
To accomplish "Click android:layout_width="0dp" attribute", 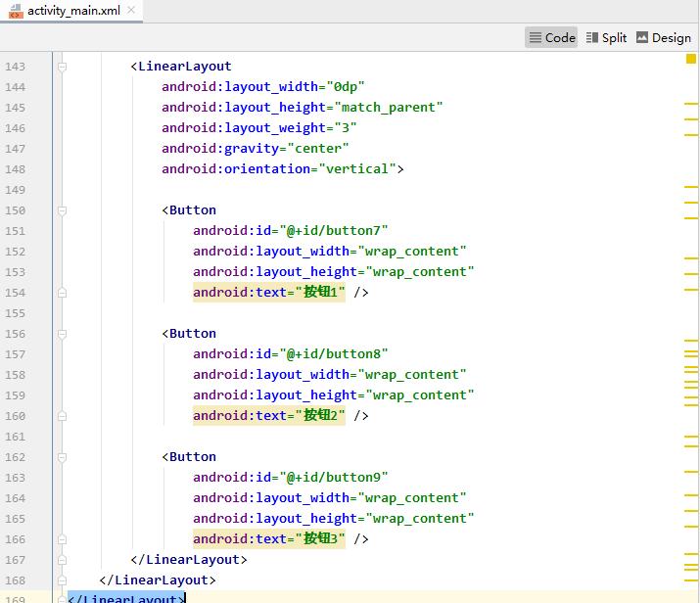I will pyautogui.click(x=263, y=86).
